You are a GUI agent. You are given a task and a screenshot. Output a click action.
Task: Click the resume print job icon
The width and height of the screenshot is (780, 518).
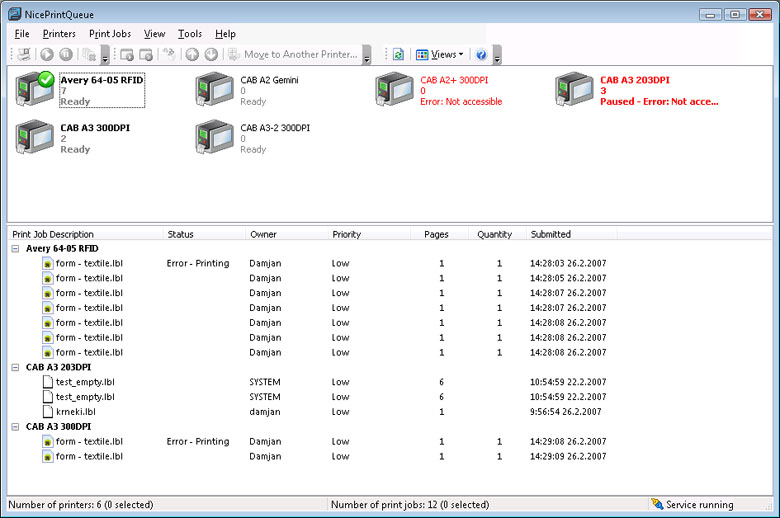pyautogui.click(x=127, y=54)
